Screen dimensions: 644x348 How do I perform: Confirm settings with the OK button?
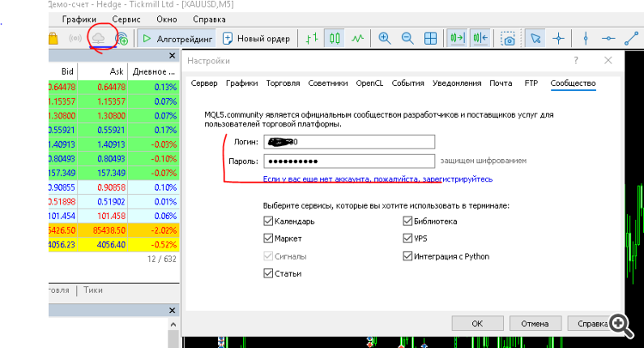(477, 324)
